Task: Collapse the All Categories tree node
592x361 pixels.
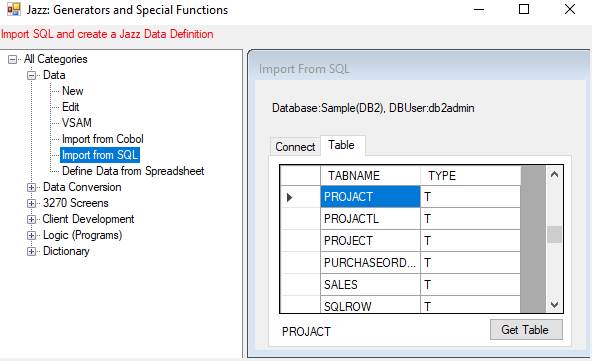Action: [x=12, y=59]
